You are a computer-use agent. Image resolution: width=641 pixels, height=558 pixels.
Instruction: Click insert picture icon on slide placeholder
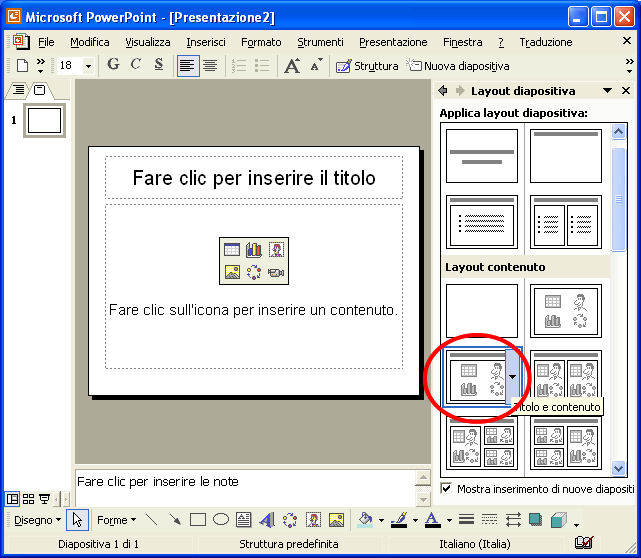[x=232, y=272]
